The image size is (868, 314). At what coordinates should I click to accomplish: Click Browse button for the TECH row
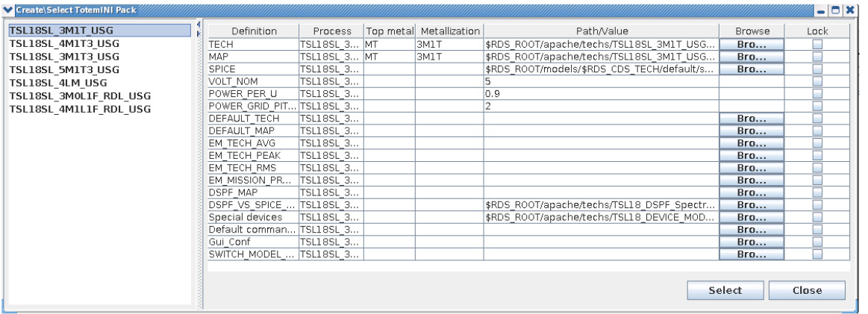pos(751,44)
